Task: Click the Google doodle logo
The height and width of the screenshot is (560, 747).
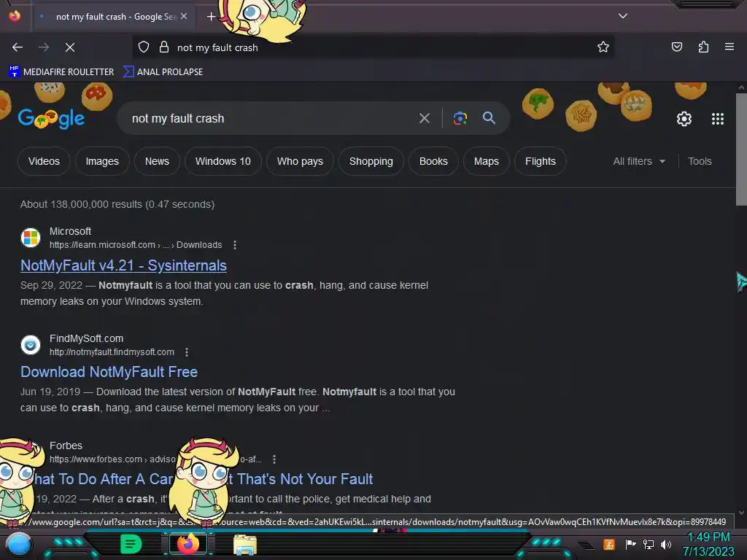Action: [51, 119]
